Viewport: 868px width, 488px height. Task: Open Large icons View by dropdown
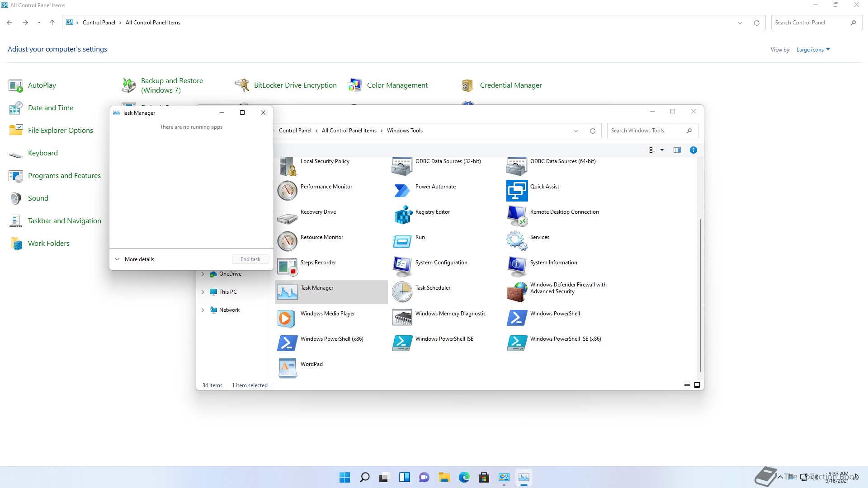tap(813, 50)
